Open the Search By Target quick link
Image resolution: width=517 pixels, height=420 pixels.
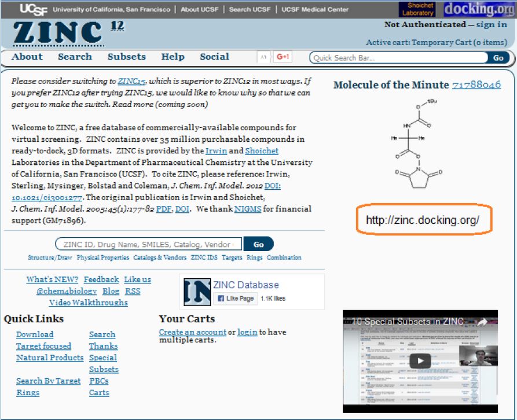click(x=49, y=381)
